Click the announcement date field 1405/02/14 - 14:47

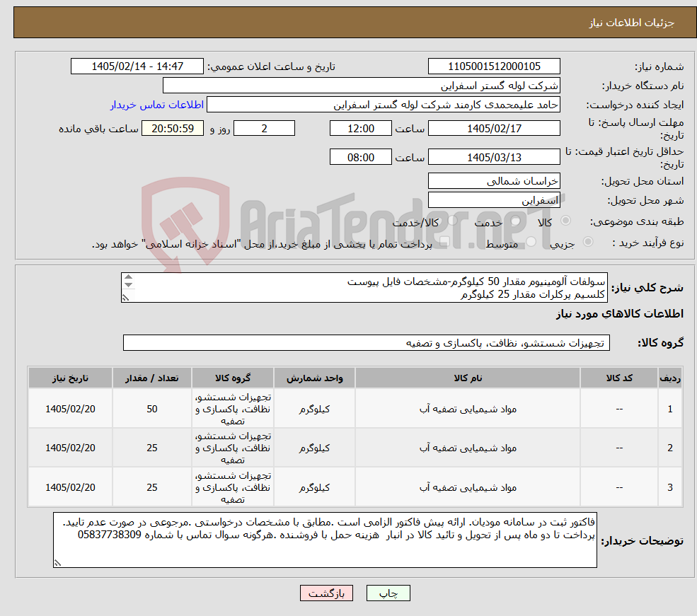point(137,66)
